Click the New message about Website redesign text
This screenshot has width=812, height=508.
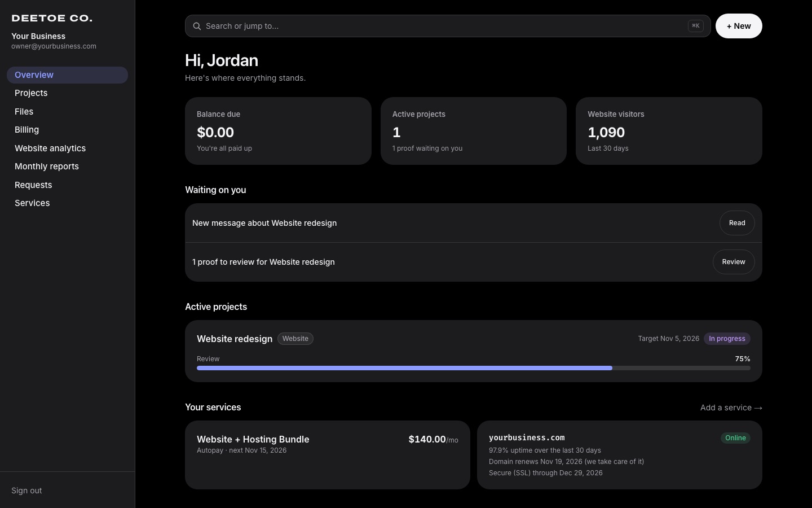[264, 223]
